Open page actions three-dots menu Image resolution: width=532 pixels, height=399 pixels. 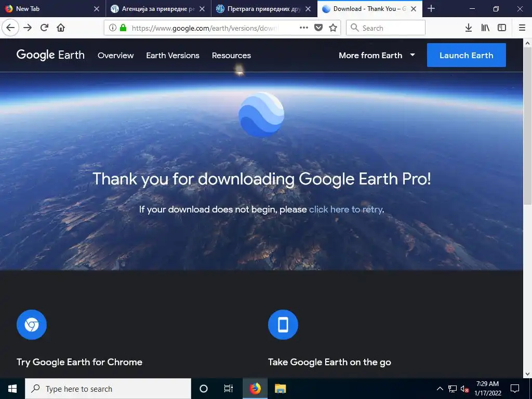(x=303, y=28)
